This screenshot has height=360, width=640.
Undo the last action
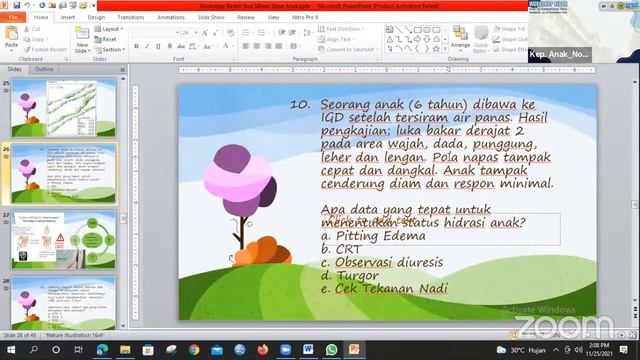coord(27,5)
